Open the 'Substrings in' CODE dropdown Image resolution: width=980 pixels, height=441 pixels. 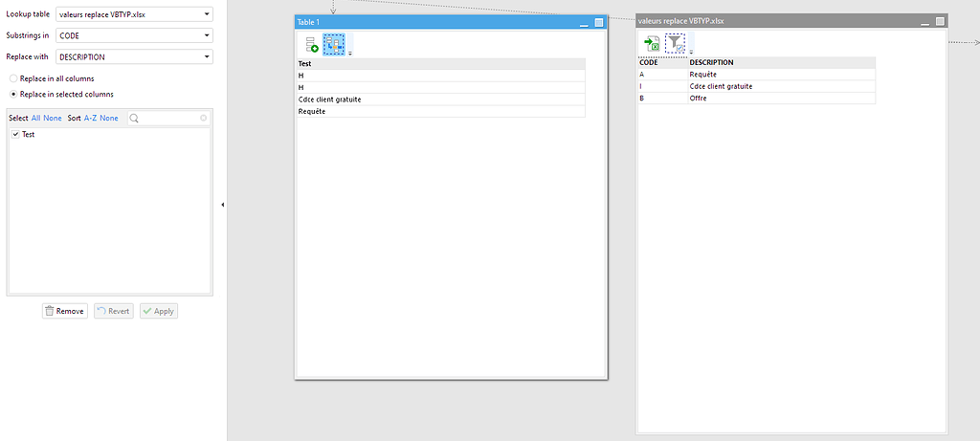pos(134,35)
